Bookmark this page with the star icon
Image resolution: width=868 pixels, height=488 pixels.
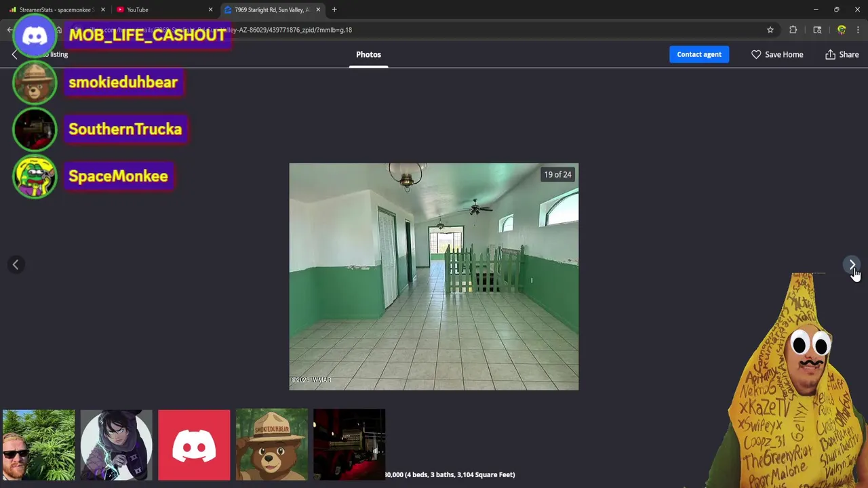pos(770,30)
